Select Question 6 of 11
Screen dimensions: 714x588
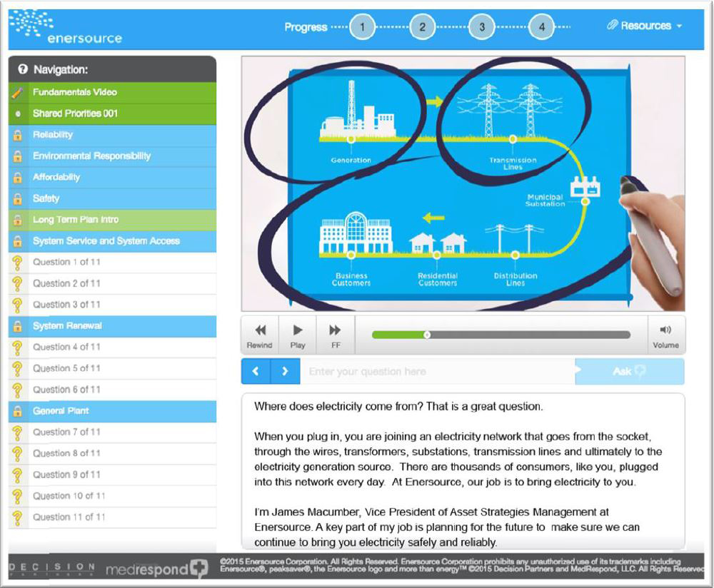113,390
